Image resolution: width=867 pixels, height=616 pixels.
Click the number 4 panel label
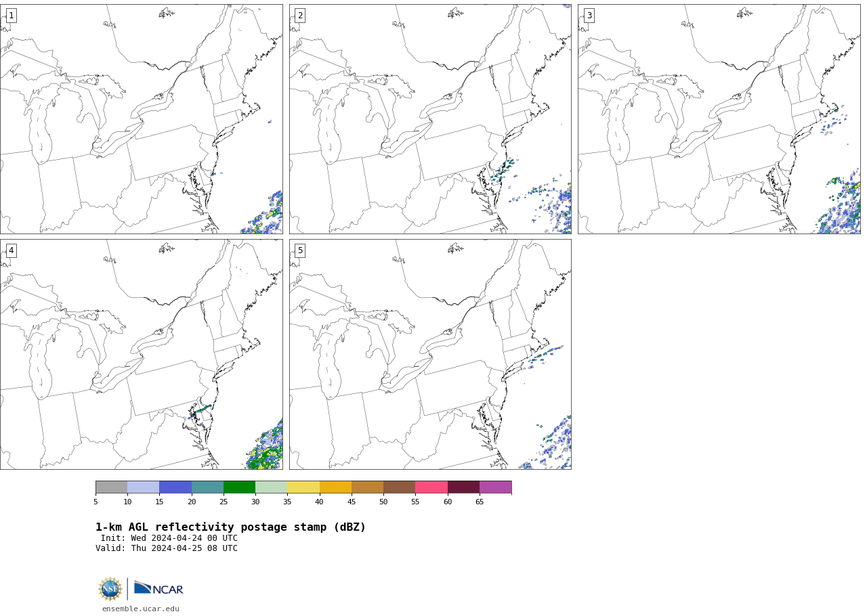11,250
